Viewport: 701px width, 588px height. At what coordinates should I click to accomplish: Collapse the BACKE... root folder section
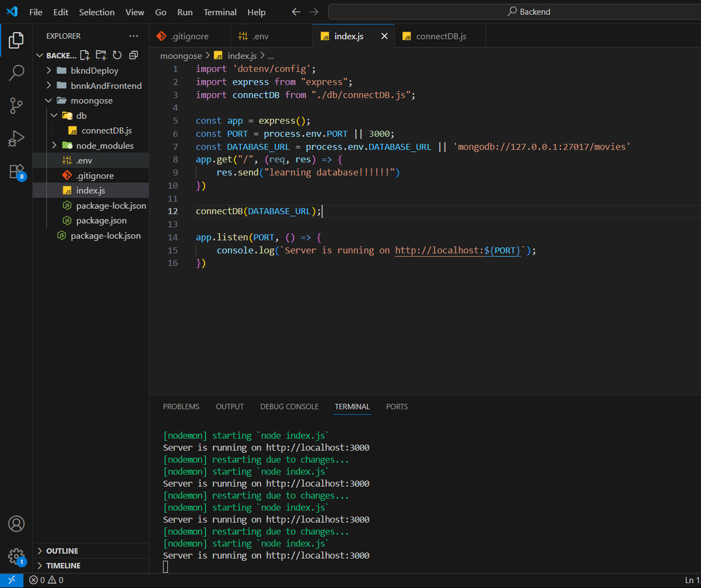(x=57, y=55)
